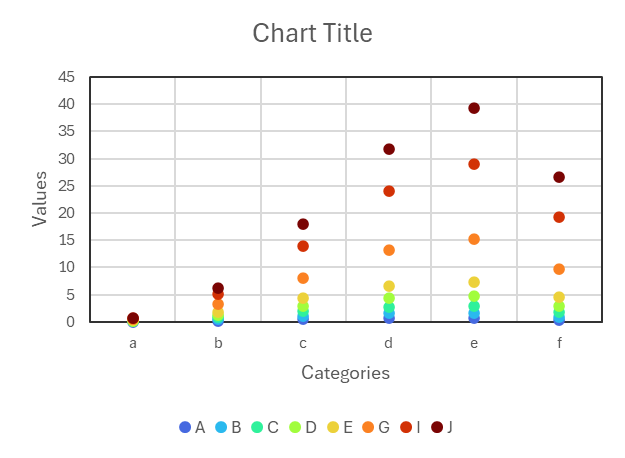Click the light blue B legend marker
The width and height of the screenshot is (625, 458).
click(x=221, y=427)
